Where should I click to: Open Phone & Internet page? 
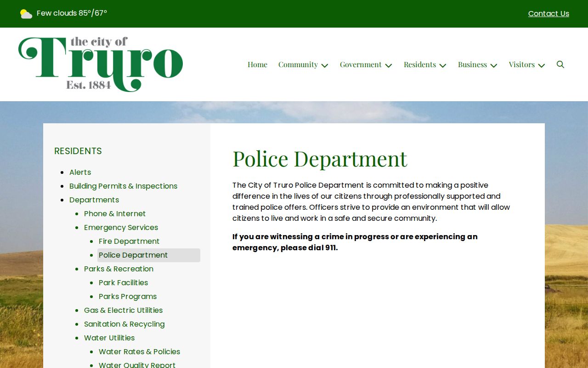point(115,213)
